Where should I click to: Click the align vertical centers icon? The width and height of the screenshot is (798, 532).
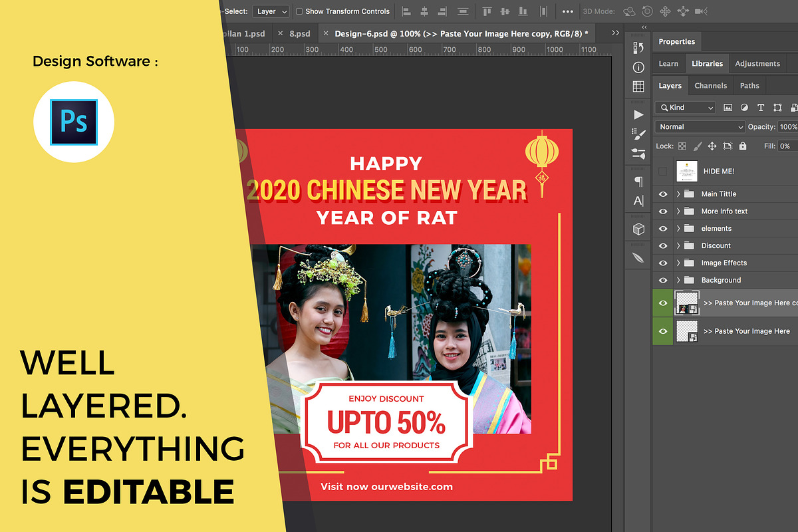pyautogui.click(x=505, y=11)
